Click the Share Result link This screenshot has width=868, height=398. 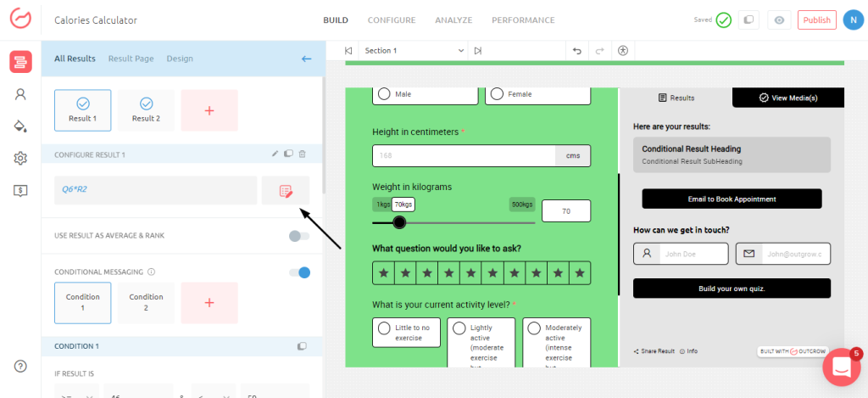click(654, 351)
